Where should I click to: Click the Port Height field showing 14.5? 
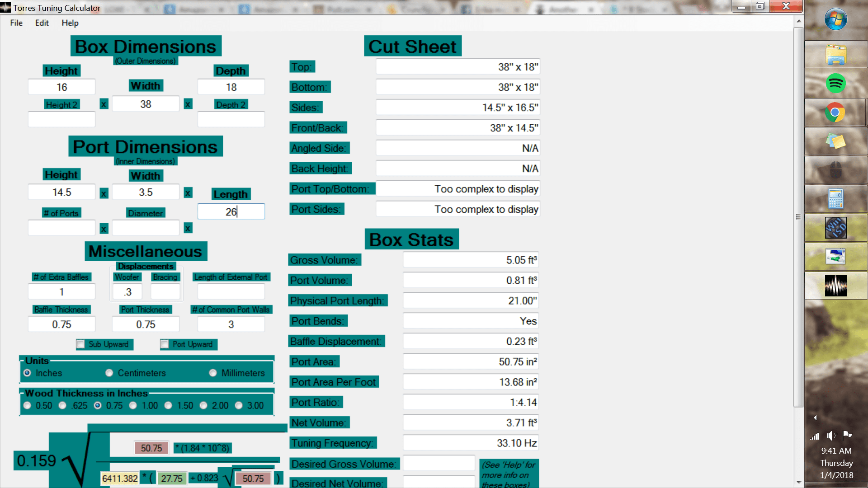tap(61, 192)
